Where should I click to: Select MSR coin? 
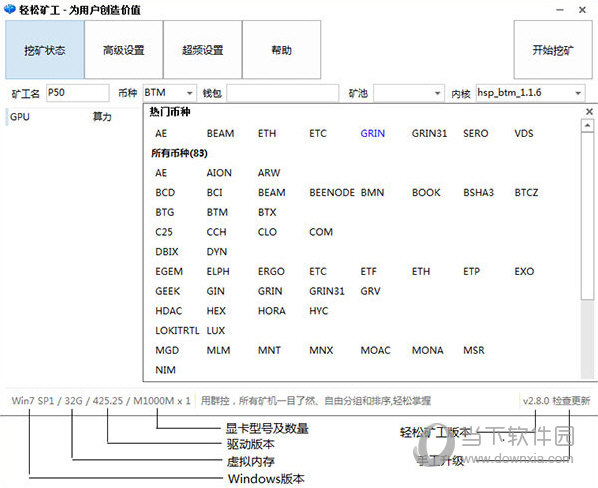click(474, 350)
